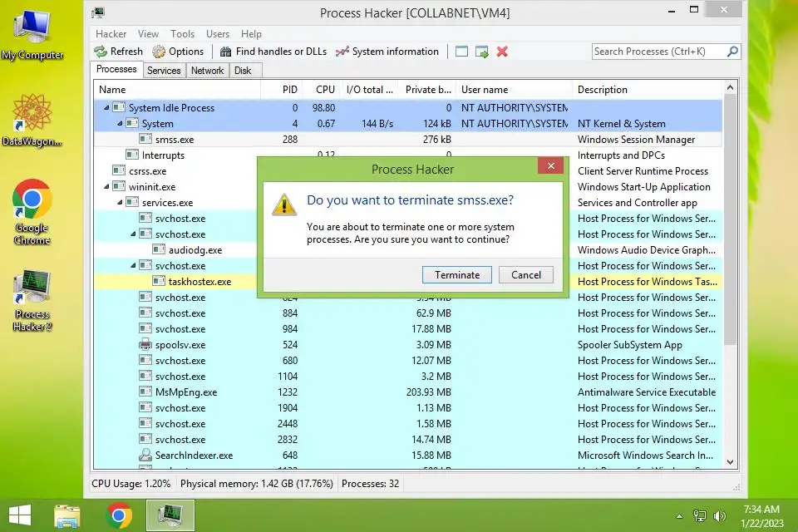Select the Processes tab

pyautogui.click(x=116, y=69)
